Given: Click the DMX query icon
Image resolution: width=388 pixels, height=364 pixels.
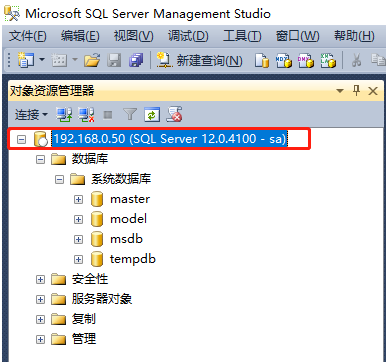Looking at the screenshot, I should pyautogui.click(x=306, y=61).
